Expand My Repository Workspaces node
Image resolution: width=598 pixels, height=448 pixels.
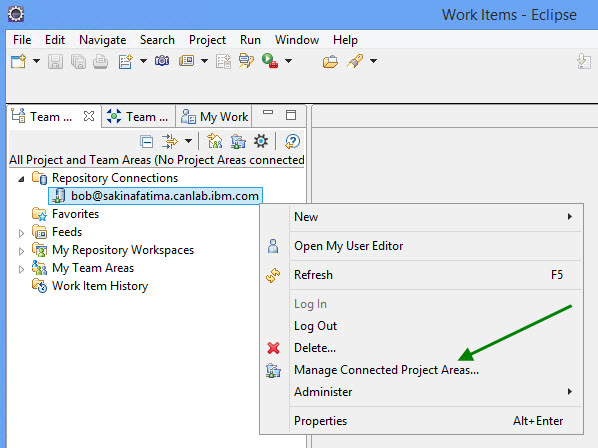click(x=21, y=251)
